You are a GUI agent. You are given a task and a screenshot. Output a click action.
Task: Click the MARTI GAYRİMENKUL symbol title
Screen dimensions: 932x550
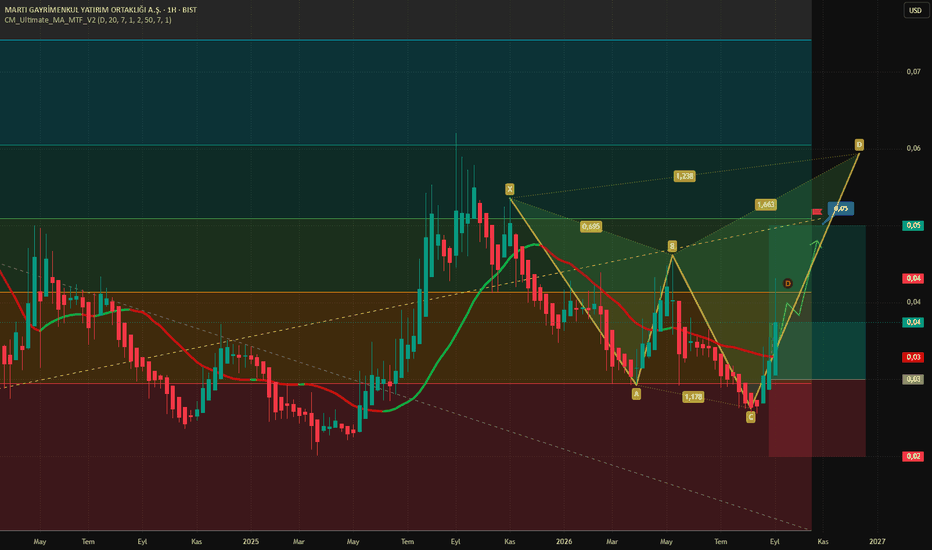100,10
